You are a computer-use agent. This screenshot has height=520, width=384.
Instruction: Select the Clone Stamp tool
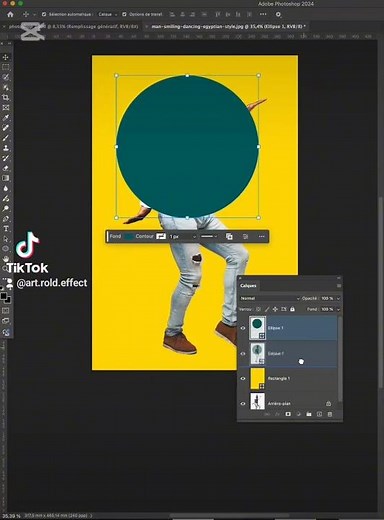[x=6, y=148]
